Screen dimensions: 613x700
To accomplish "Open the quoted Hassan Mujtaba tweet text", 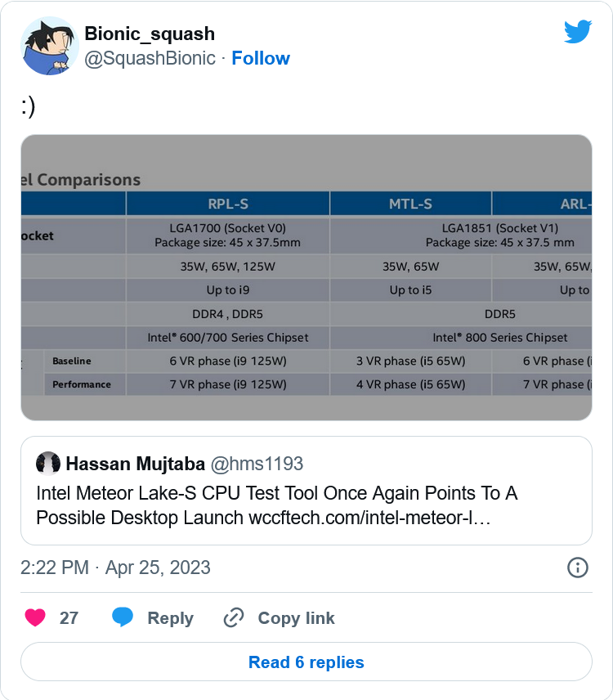I will tap(278, 505).
